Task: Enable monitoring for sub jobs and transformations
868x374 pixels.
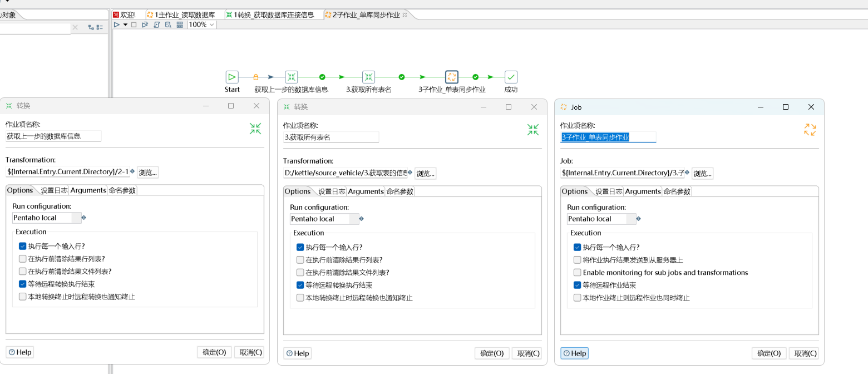Action: (x=578, y=273)
